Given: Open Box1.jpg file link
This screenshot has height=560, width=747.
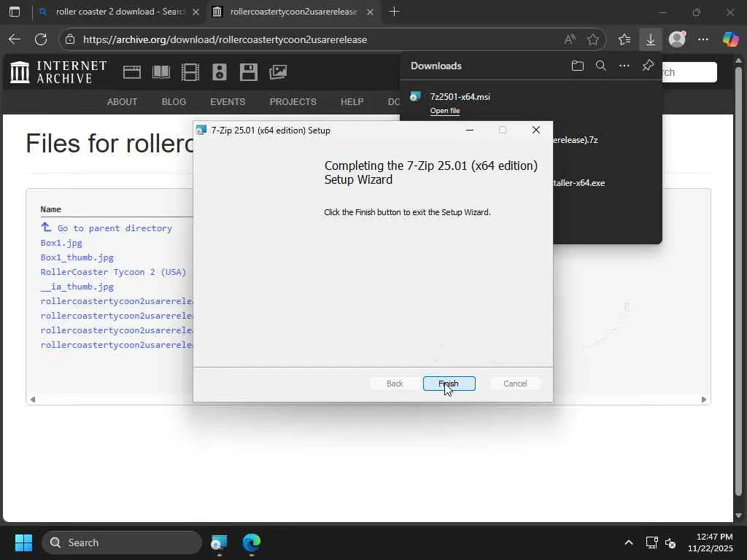Looking at the screenshot, I should [61, 243].
